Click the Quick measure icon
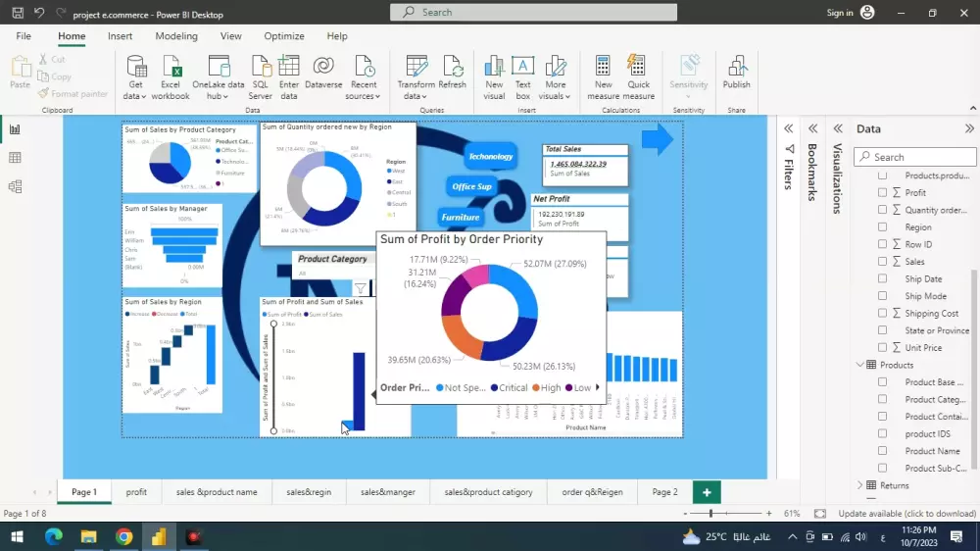Image resolution: width=980 pixels, height=551 pixels. (x=638, y=77)
